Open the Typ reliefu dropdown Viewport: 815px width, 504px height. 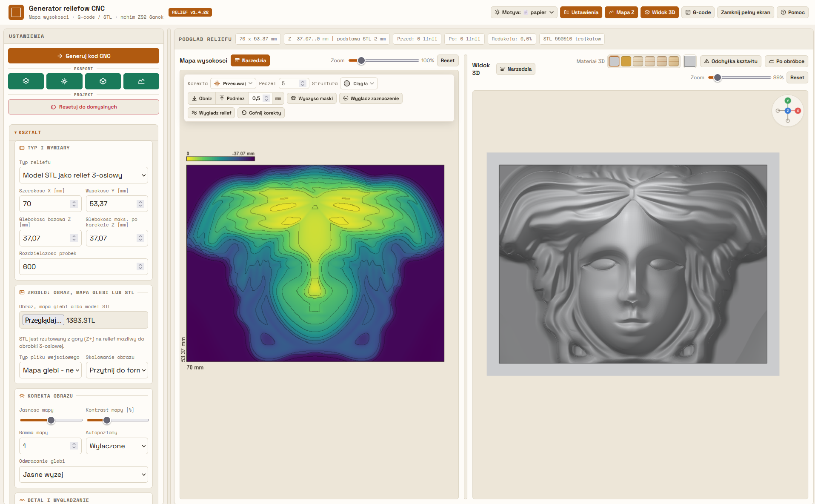[83, 175]
